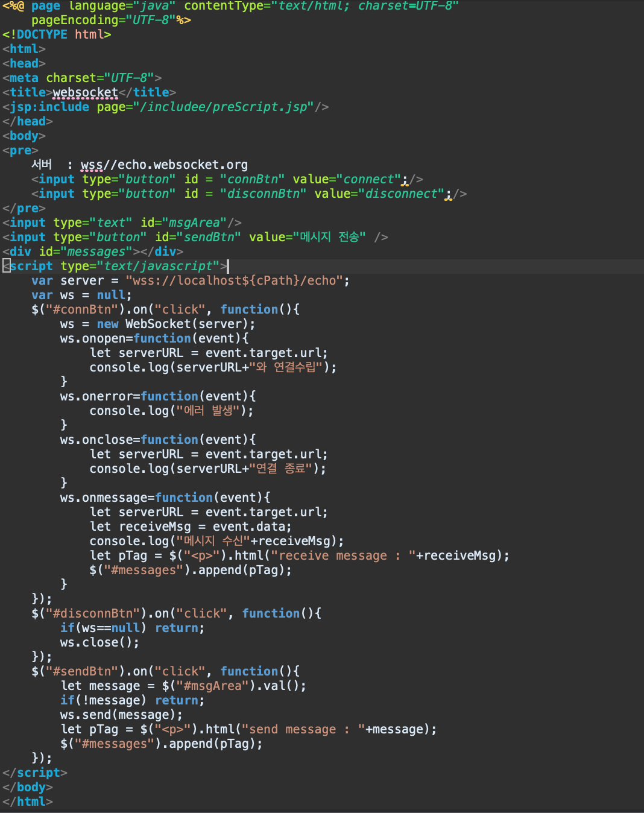Click the "/includee/preScript.jsp" page path

pyautogui.click(x=223, y=107)
